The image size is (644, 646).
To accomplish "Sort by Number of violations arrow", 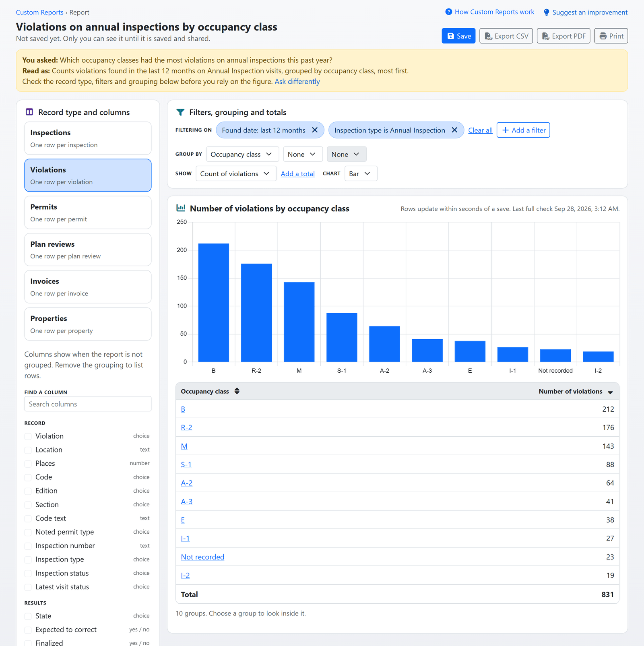I will coord(610,392).
